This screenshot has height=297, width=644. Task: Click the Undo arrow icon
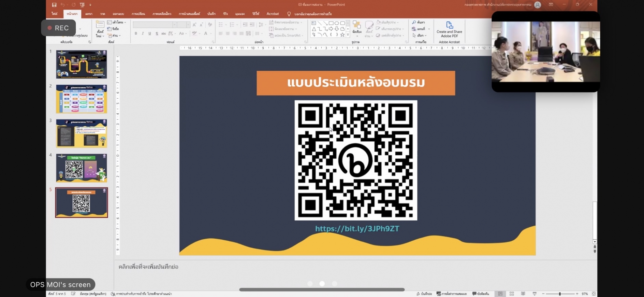coord(63,5)
